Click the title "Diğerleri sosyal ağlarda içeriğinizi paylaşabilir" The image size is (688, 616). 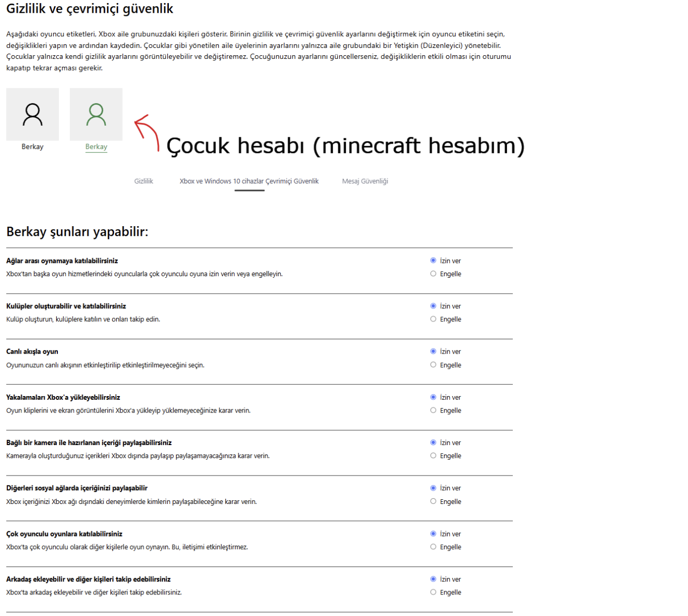tap(77, 488)
